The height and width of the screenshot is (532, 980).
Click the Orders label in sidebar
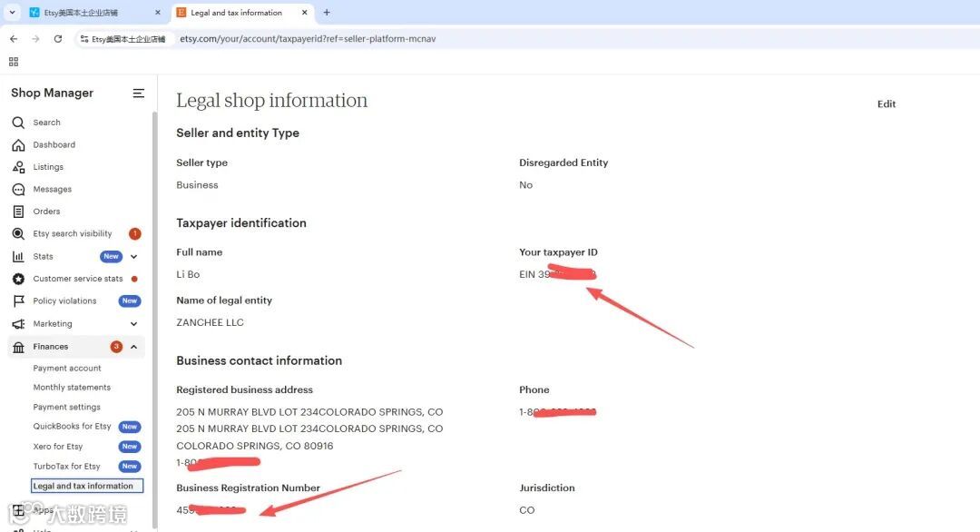[x=47, y=212]
